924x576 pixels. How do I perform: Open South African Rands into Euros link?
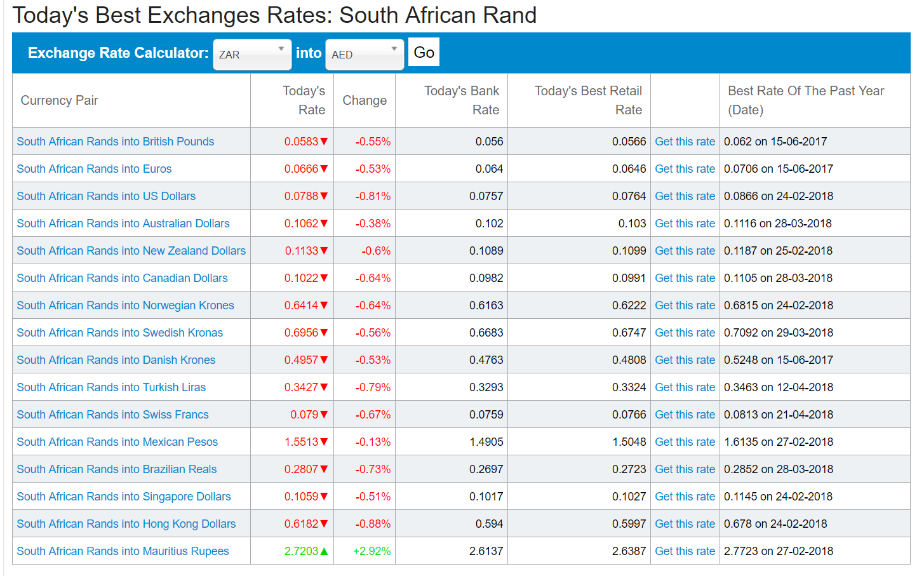point(94,169)
